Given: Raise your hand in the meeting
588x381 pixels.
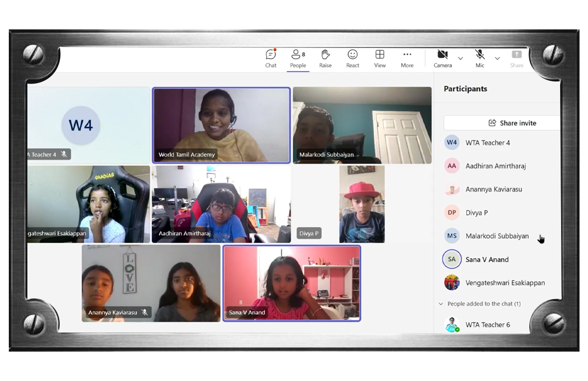Looking at the screenshot, I should [325, 58].
